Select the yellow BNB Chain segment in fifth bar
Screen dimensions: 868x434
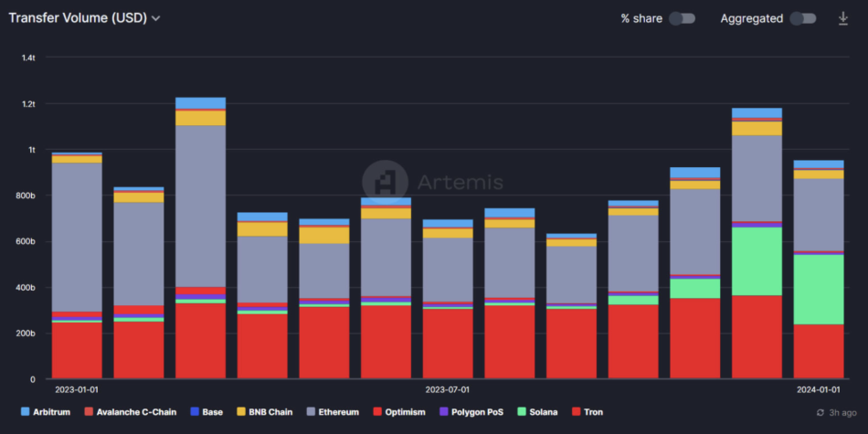(x=324, y=235)
